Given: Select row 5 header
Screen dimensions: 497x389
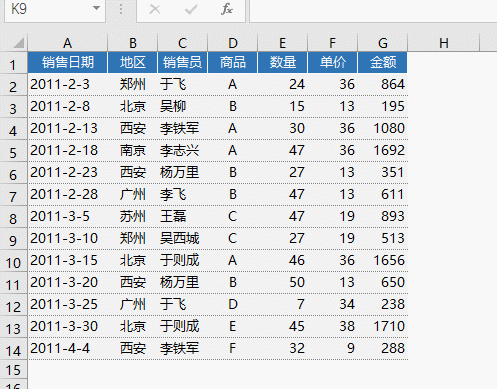Looking at the screenshot, I should (13, 152).
